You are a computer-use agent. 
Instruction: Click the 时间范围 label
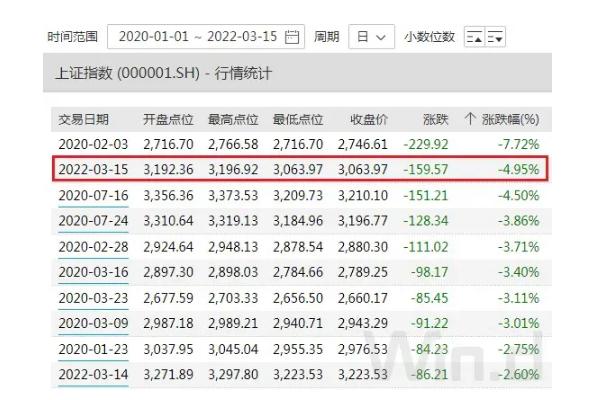pyautogui.click(x=73, y=37)
